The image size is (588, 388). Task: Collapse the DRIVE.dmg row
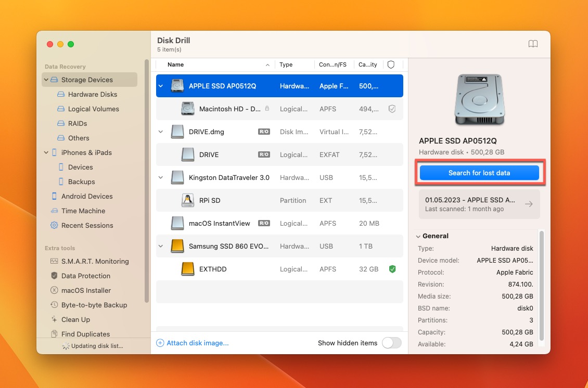161,132
